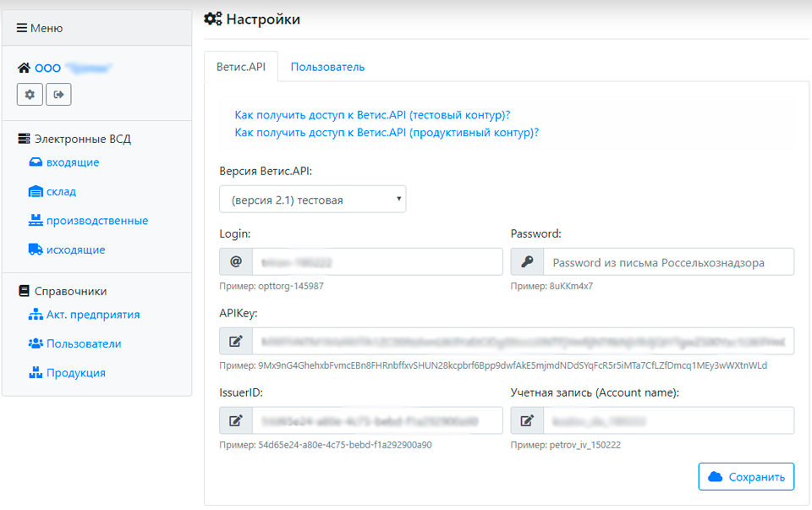This screenshot has height=510, width=812.
Task: Focus the APIKey input field
Action: click(x=523, y=341)
